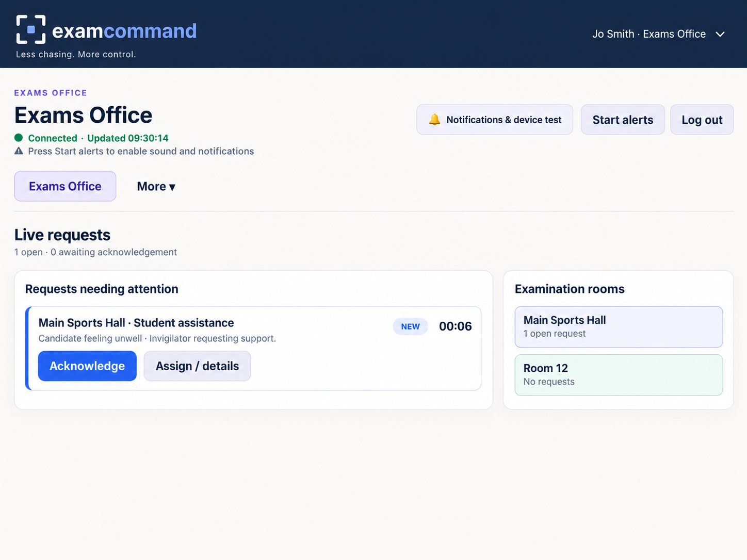Click the bell icon in Notifications button
The width and height of the screenshot is (747, 560).
435,120
